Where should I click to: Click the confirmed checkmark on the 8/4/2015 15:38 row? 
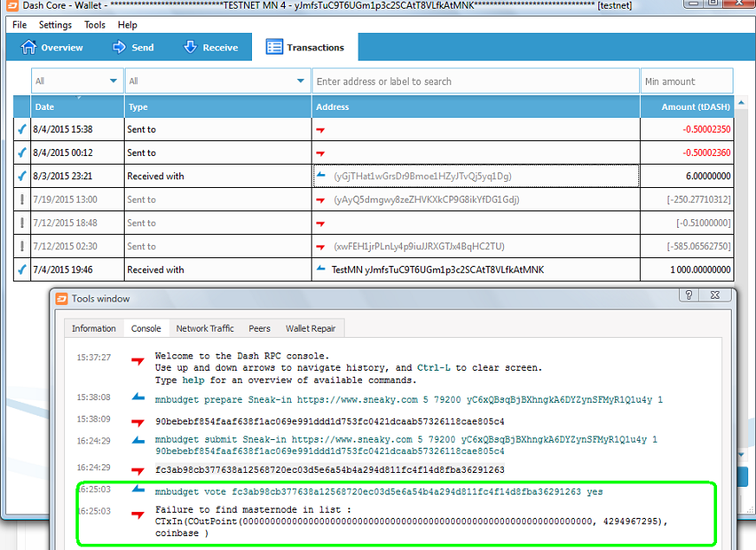[x=22, y=129]
